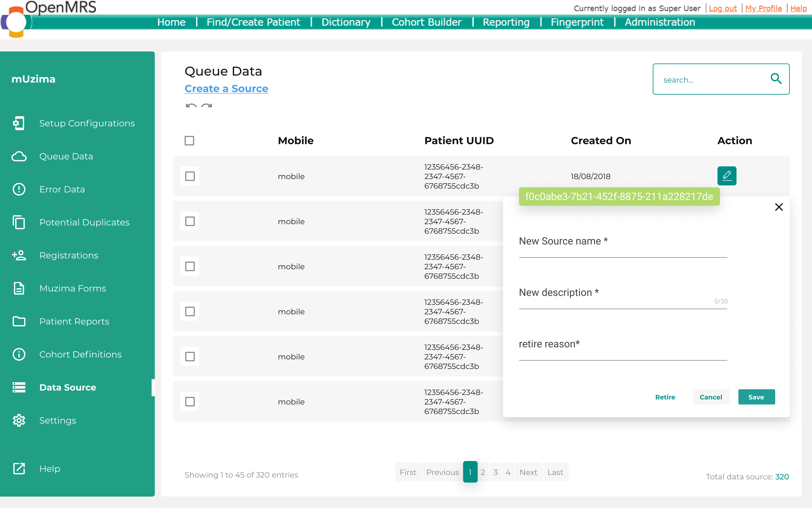Open Find/Create Patient menu
The height and width of the screenshot is (508, 812).
(x=253, y=22)
